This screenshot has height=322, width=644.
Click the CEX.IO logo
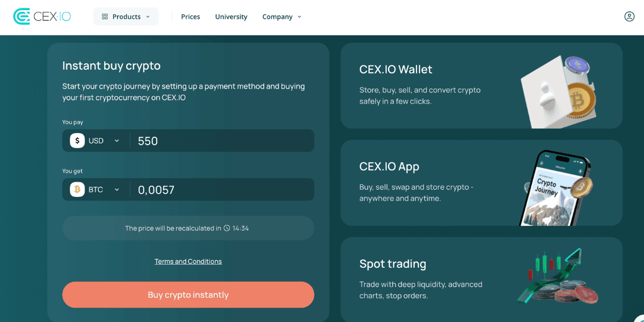click(x=42, y=17)
